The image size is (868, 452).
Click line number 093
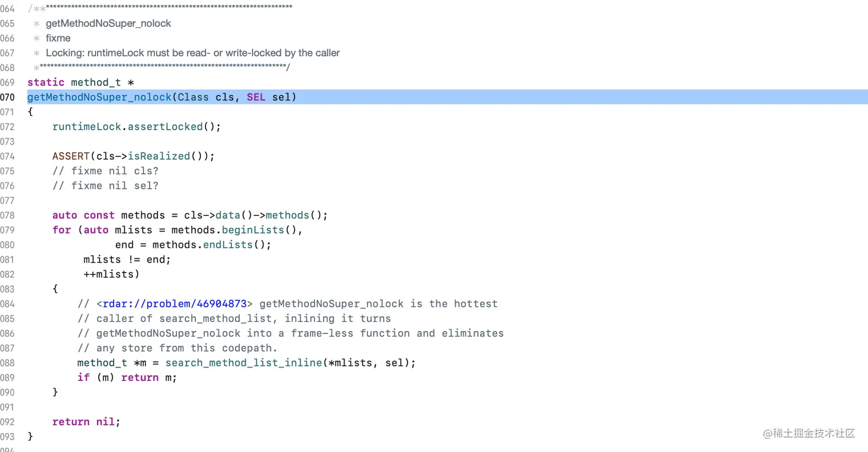click(x=7, y=437)
